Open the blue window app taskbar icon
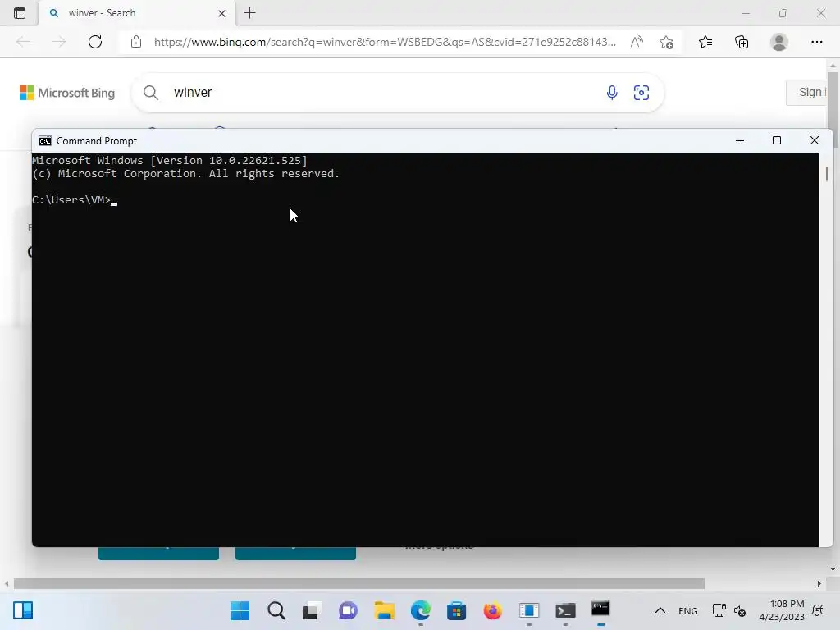 pos(529,610)
